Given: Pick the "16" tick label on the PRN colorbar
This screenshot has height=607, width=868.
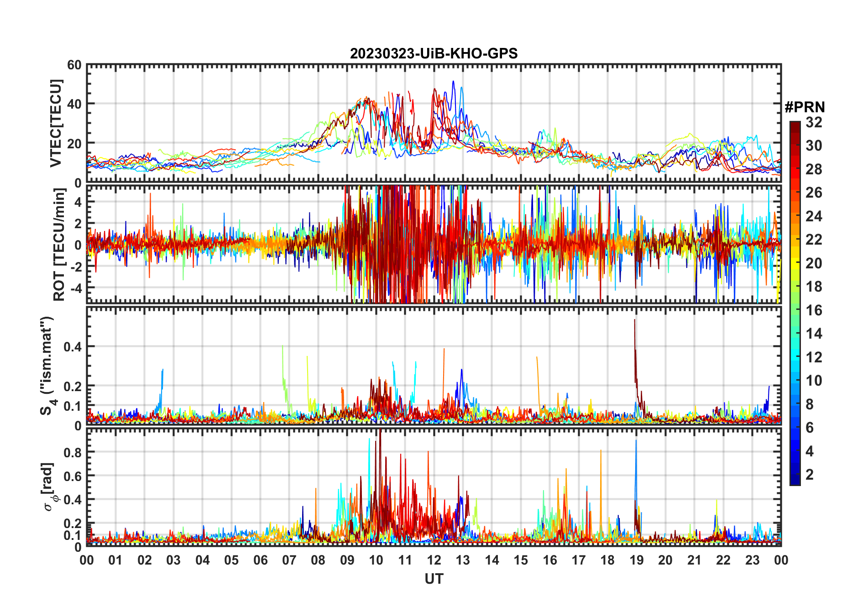Looking at the screenshot, I should click(x=814, y=310).
